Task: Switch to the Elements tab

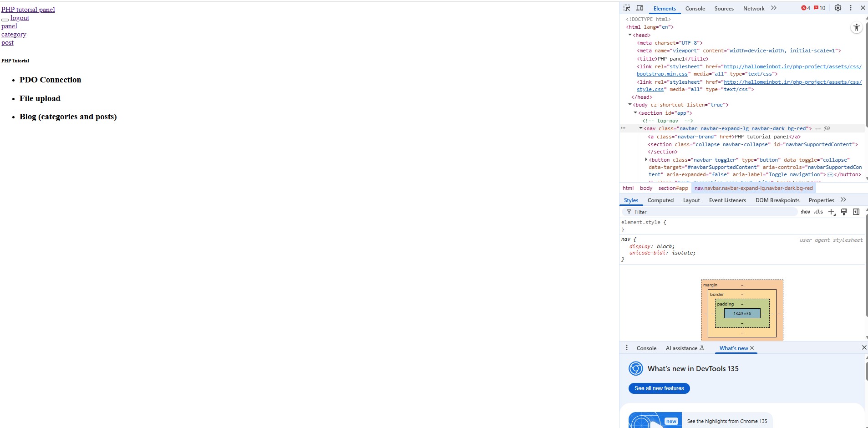Action: [665, 9]
